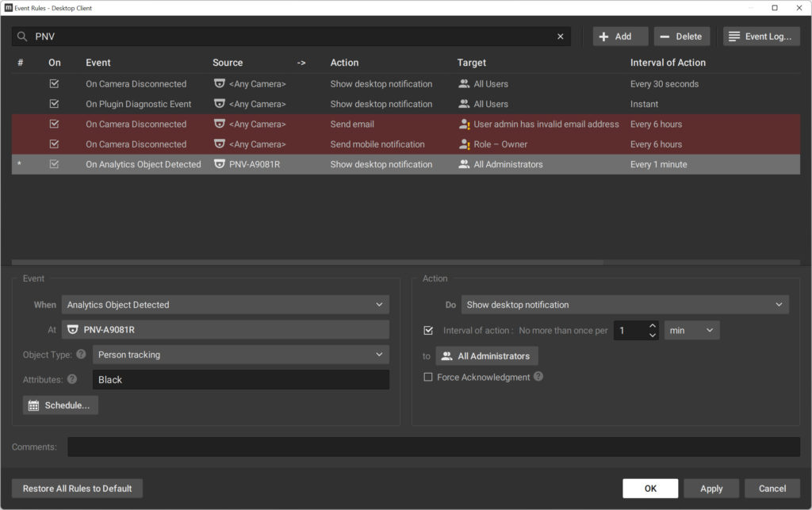This screenshot has height=510, width=812.
Task: Open Person tracking object type dropdown
Action: [x=241, y=355]
